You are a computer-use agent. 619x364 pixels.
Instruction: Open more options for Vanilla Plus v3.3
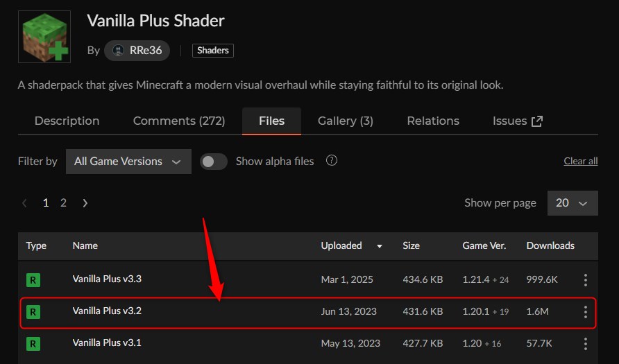point(586,280)
